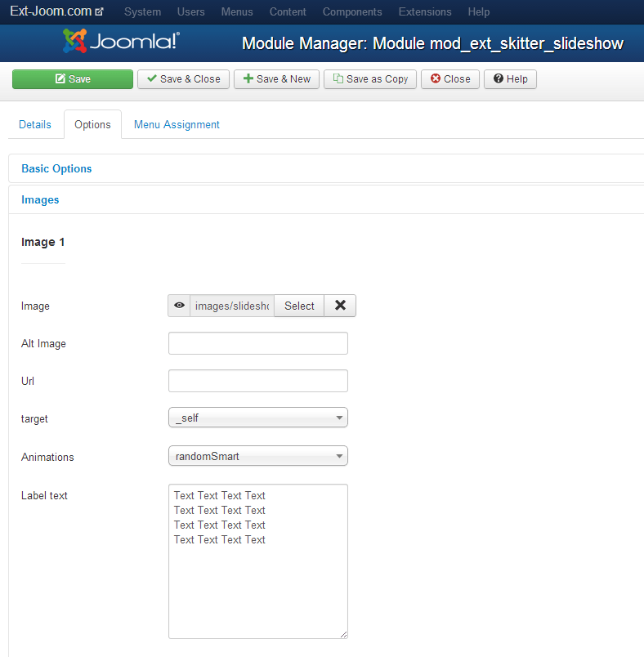Click the green Save button

click(x=73, y=79)
